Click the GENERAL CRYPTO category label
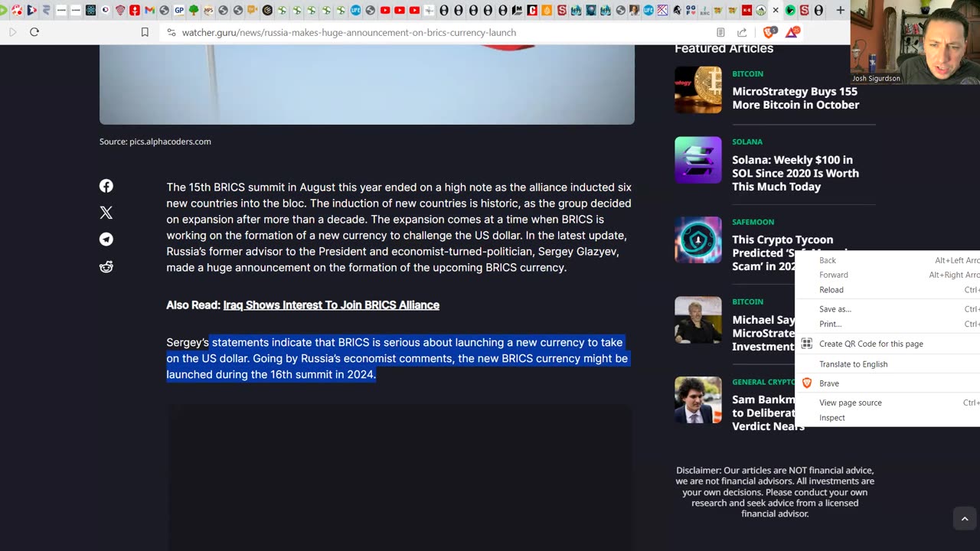Screen dimensions: 980x551 click(x=763, y=382)
